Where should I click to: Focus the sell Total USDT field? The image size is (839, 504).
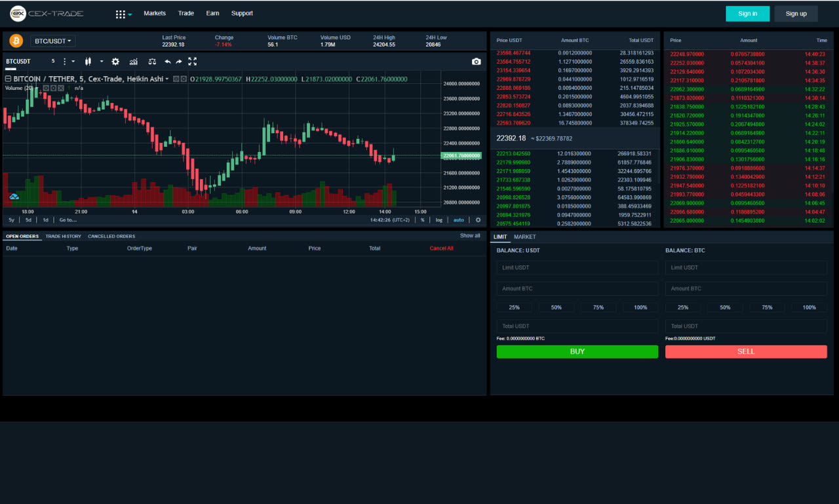click(x=746, y=326)
